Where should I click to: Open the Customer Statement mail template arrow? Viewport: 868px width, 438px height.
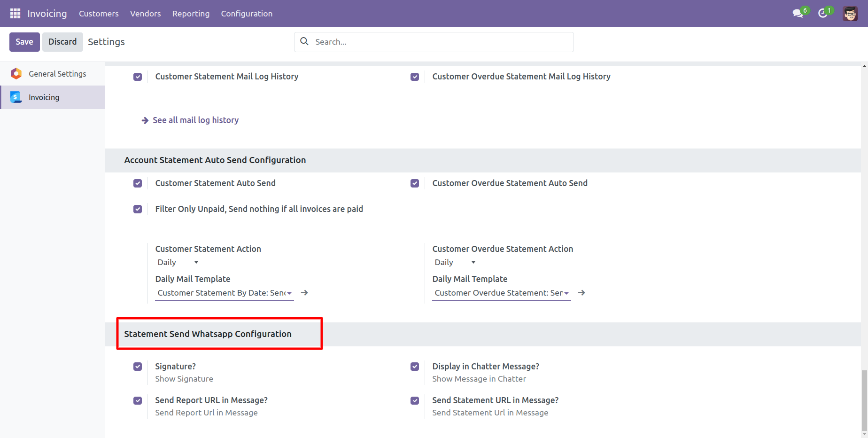[x=304, y=293]
